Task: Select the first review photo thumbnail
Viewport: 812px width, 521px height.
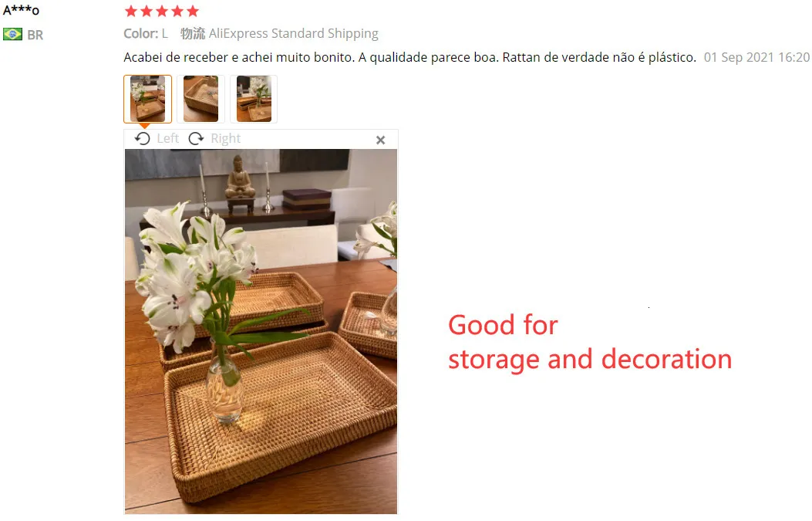Action: [147, 99]
